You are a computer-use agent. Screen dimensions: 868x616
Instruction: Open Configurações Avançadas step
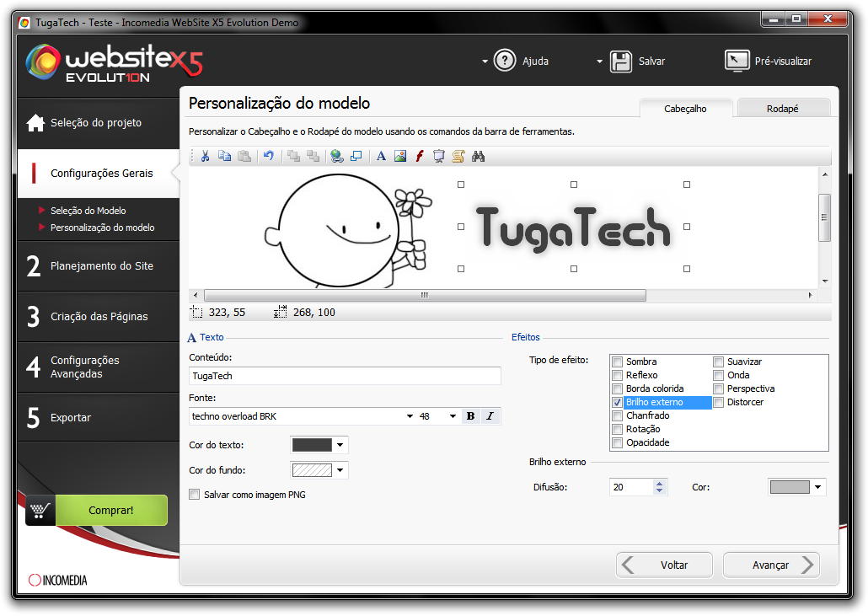point(99,367)
